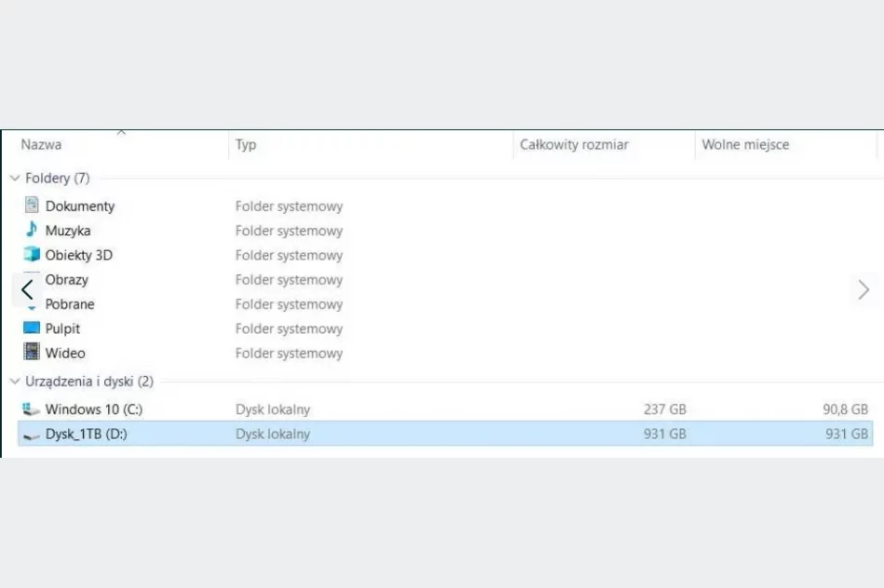Select the Wideo folder label
The image size is (884, 588).
(x=65, y=354)
